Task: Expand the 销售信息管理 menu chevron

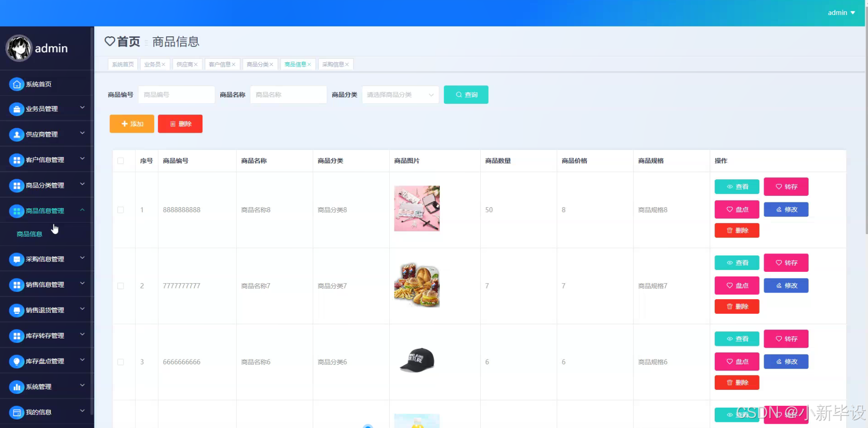Action: tap(82, 283)
